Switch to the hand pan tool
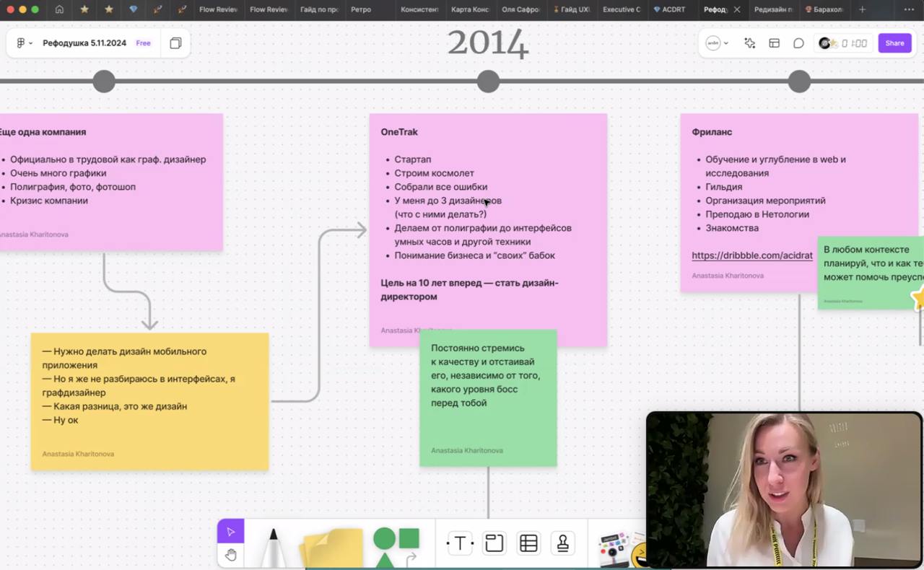 tap(231, 555)
